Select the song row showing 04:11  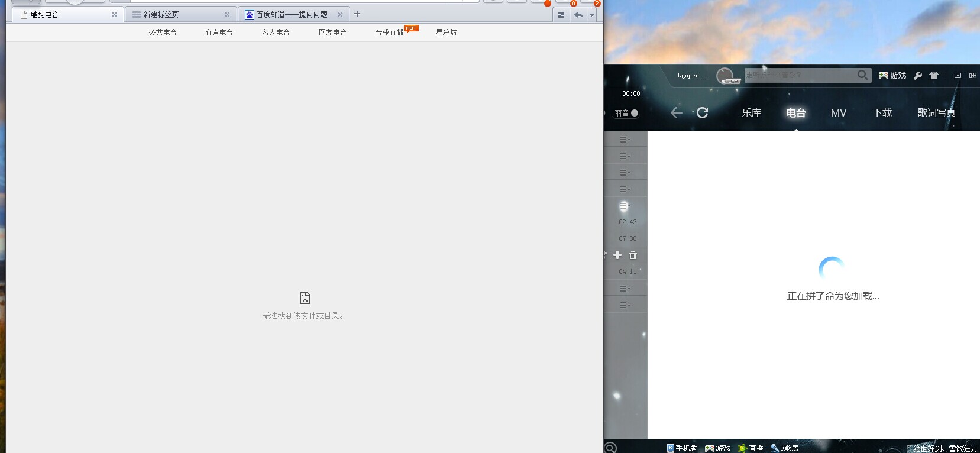[x=626, y=272]
